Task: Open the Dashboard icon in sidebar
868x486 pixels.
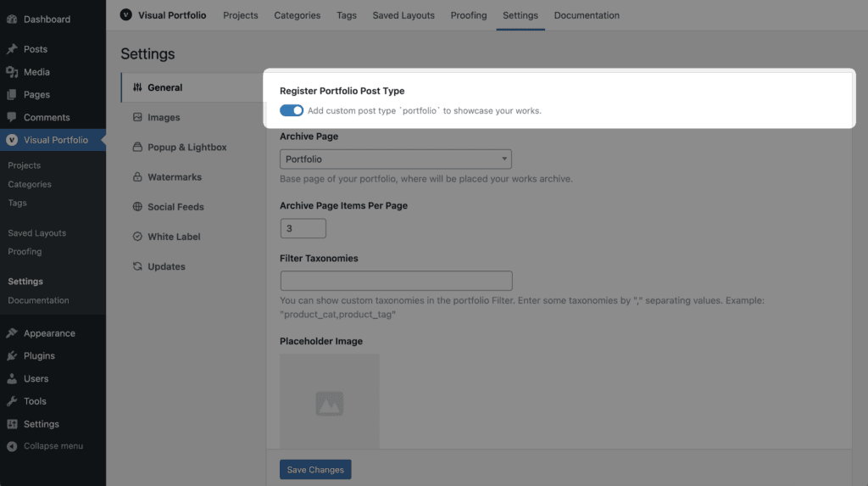Action: coord(12,19)
